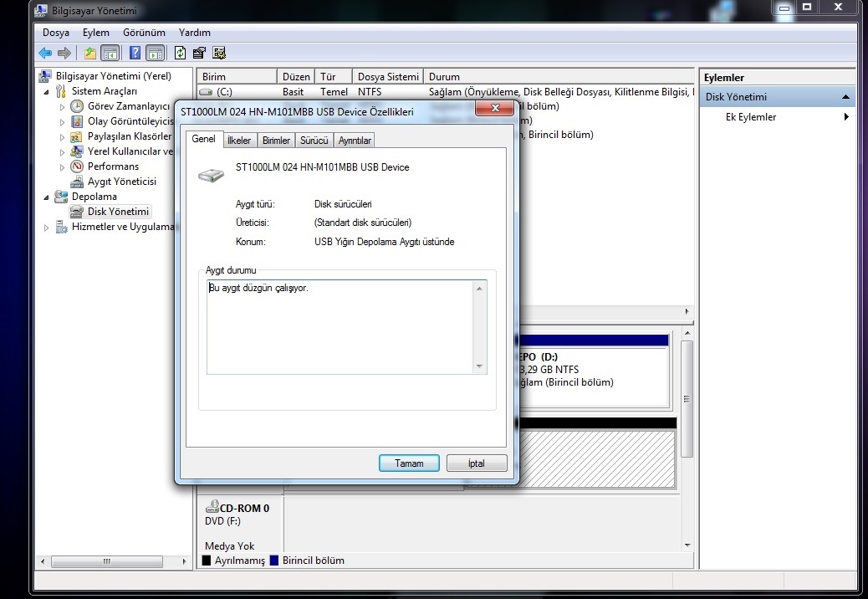
Task: Click the Tamam button
Action: (409, 463)
